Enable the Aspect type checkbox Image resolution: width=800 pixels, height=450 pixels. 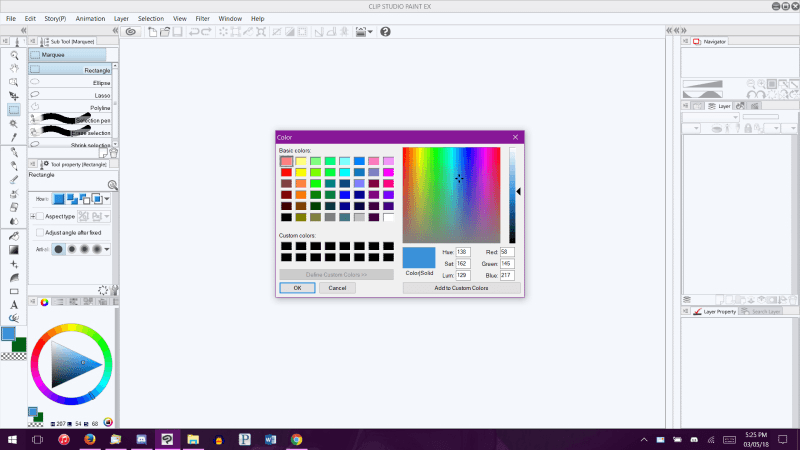(x=40, y=216)
